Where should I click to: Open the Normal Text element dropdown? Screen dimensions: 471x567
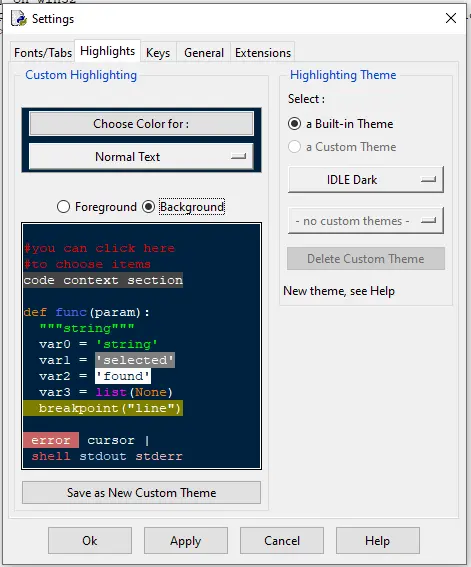[x=141, y=157]
